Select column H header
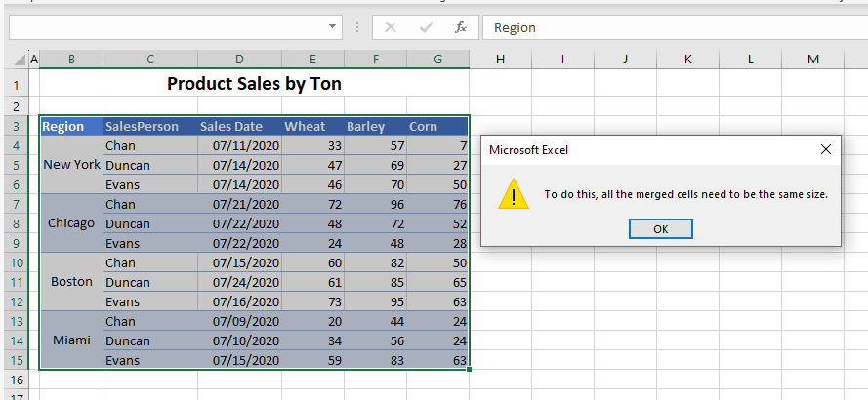 click(x=501, y=60)
